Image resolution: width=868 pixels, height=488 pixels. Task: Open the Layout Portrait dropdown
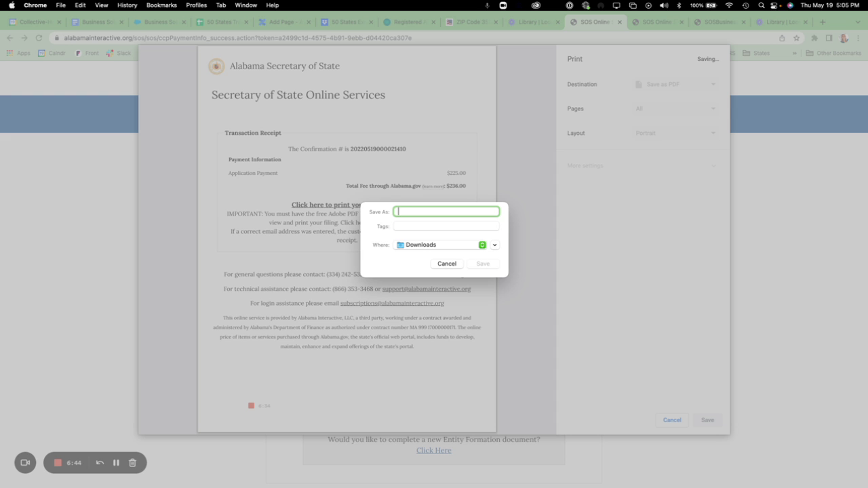(675, 133)
